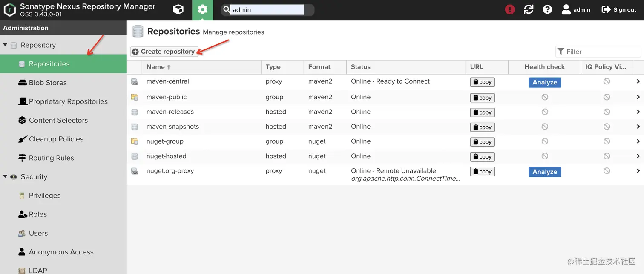This screenshot has width=644, height=274.
Task: Sort by the Name column header
Action: pyautogui.click(x=201, y=67)
